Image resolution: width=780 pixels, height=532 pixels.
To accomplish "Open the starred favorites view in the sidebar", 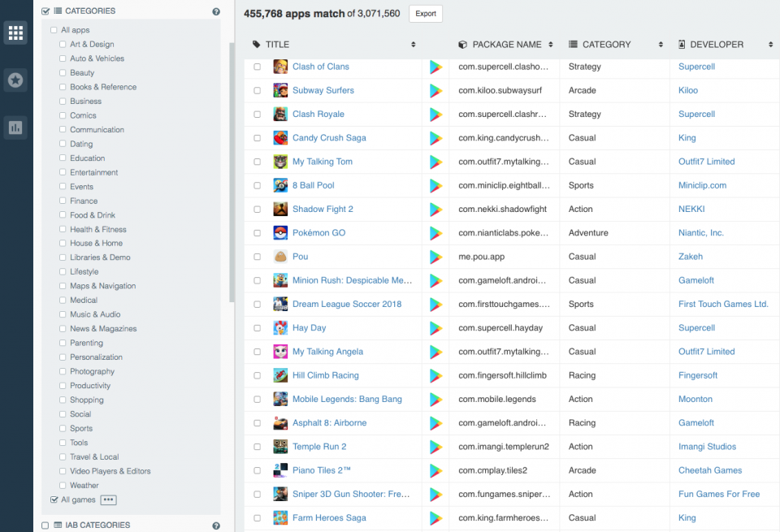I will pos(15,80).
